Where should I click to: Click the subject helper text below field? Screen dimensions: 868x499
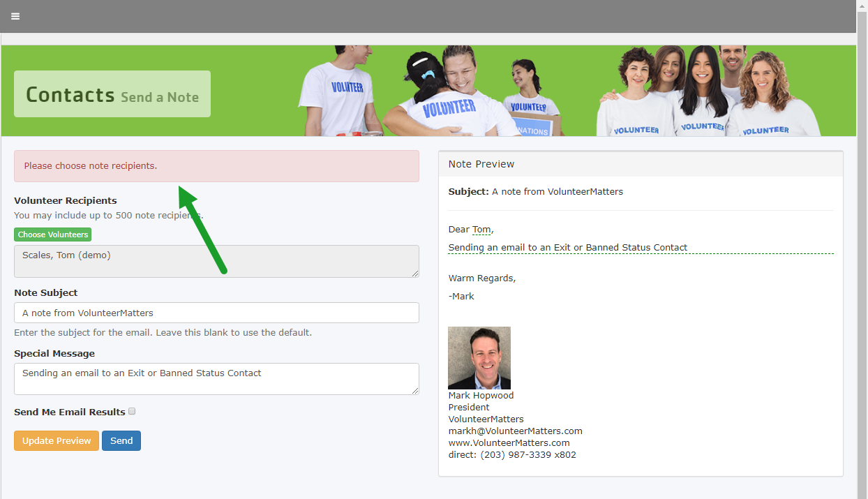163,332
